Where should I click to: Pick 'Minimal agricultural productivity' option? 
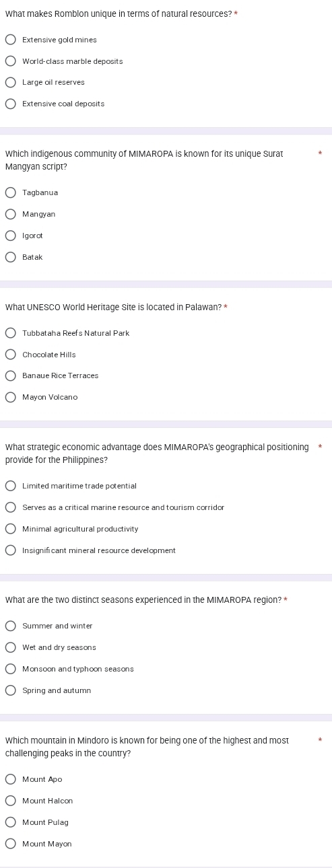11,530
